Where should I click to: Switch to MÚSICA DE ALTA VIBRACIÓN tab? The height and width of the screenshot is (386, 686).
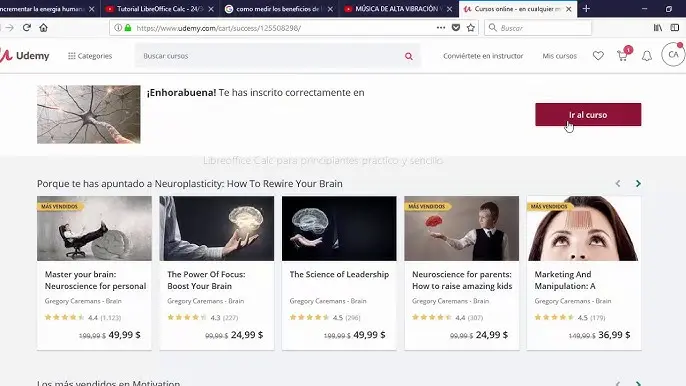point(397,9)
